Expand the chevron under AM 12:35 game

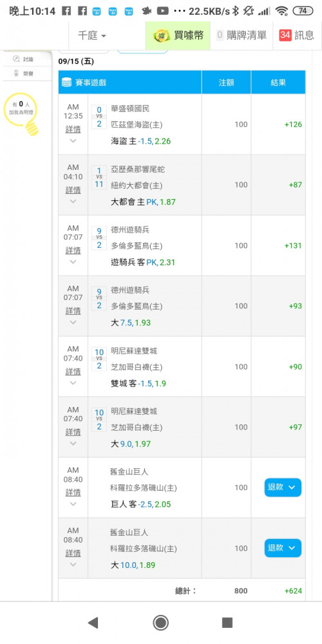[73, 140]
